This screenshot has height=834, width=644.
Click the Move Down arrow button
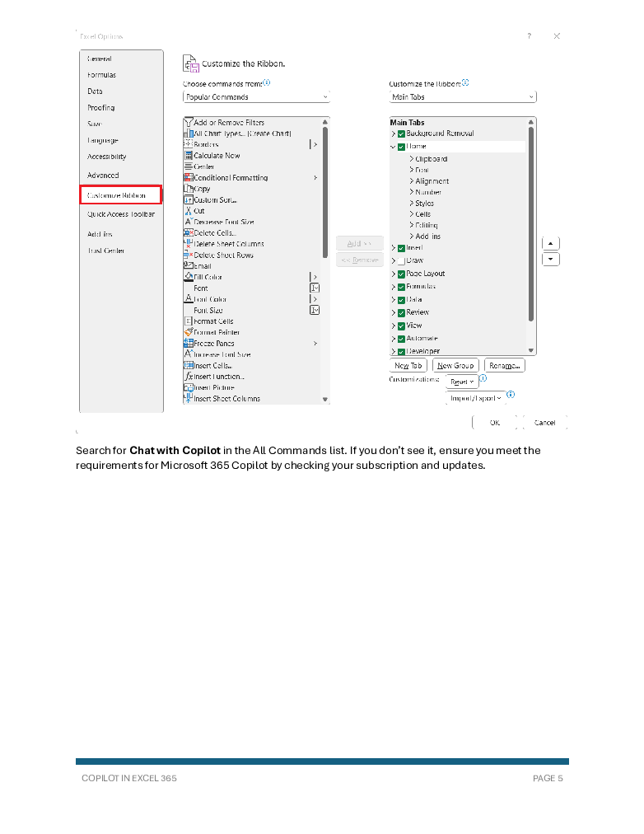point(550,260)
